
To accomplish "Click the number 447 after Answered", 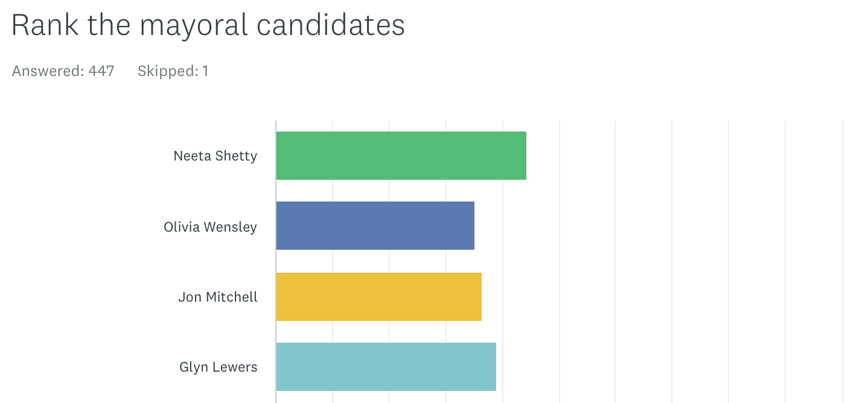I will coord(101,71).
